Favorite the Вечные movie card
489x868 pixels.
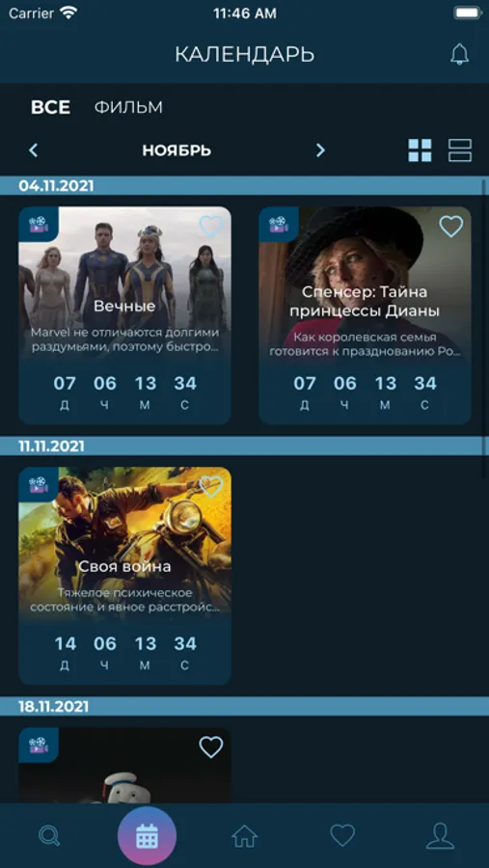[211, 227]
